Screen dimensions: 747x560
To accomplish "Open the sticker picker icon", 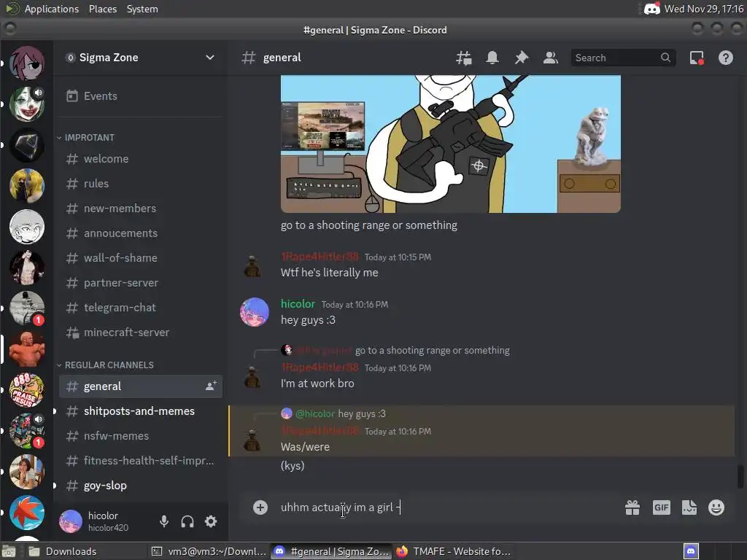I will click(689, 507).
